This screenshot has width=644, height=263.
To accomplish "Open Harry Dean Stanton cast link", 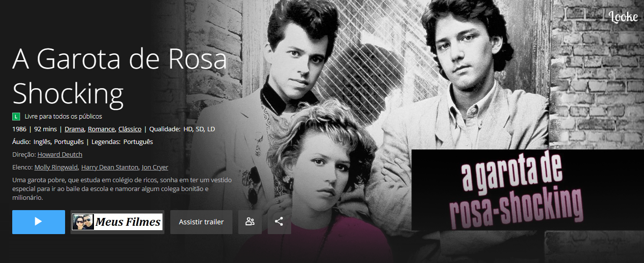I will point(110,167).
